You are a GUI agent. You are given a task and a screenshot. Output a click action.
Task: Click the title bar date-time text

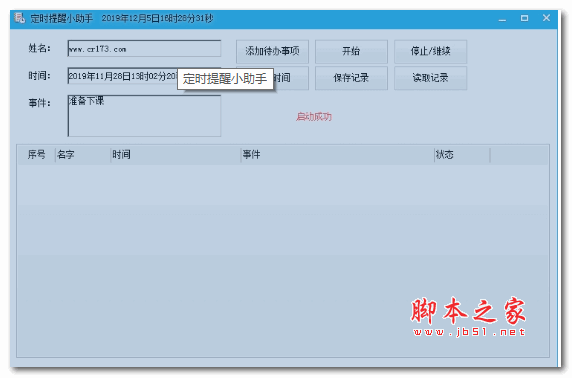click(x=158, y=18)
